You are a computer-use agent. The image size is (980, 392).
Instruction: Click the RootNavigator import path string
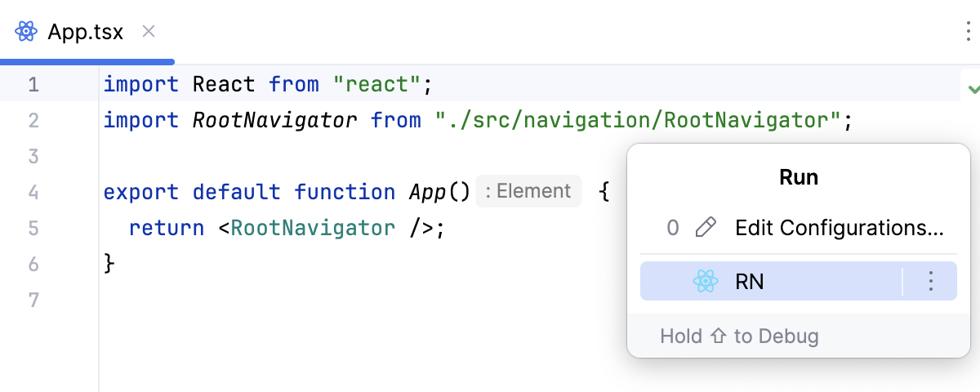638,121
